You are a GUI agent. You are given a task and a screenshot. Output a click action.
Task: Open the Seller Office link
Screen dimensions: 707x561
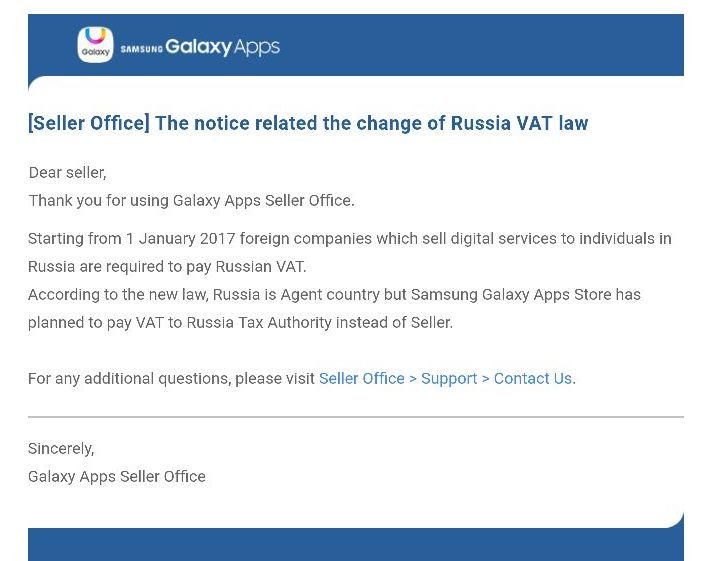click(361, 379)
